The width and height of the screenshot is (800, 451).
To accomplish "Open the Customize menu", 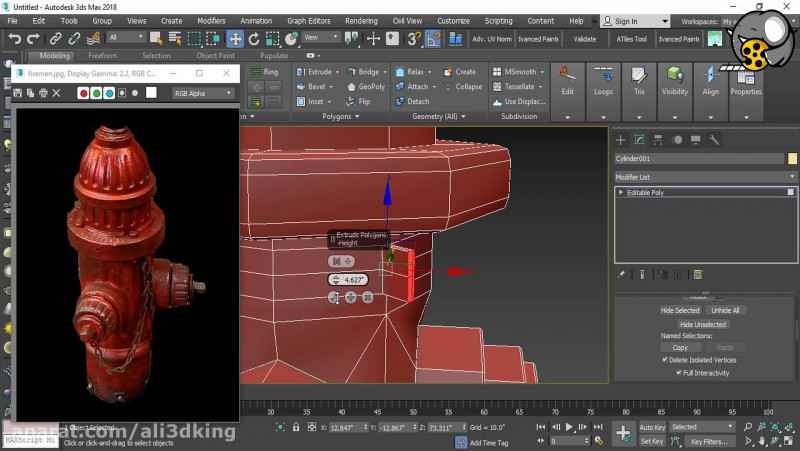I will point(453,21).
